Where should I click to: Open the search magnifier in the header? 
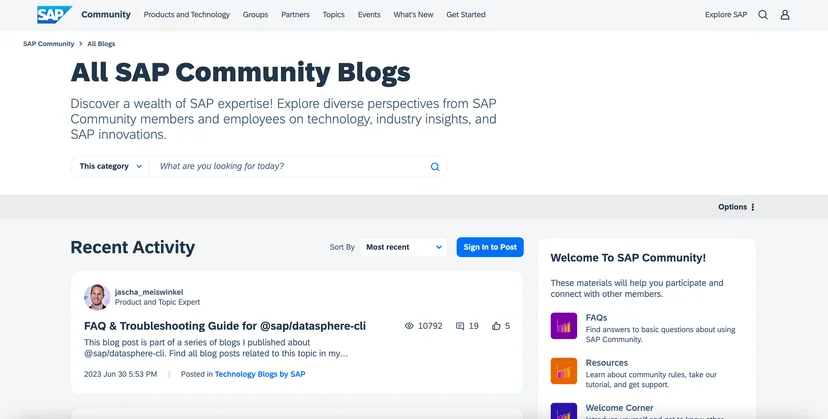click(763, 15)
